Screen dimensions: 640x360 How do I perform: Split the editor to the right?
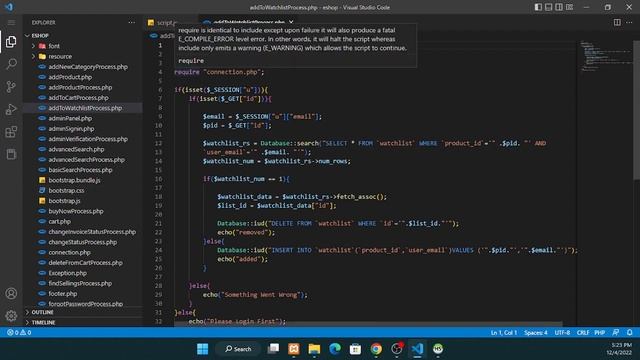coord(617,22)
